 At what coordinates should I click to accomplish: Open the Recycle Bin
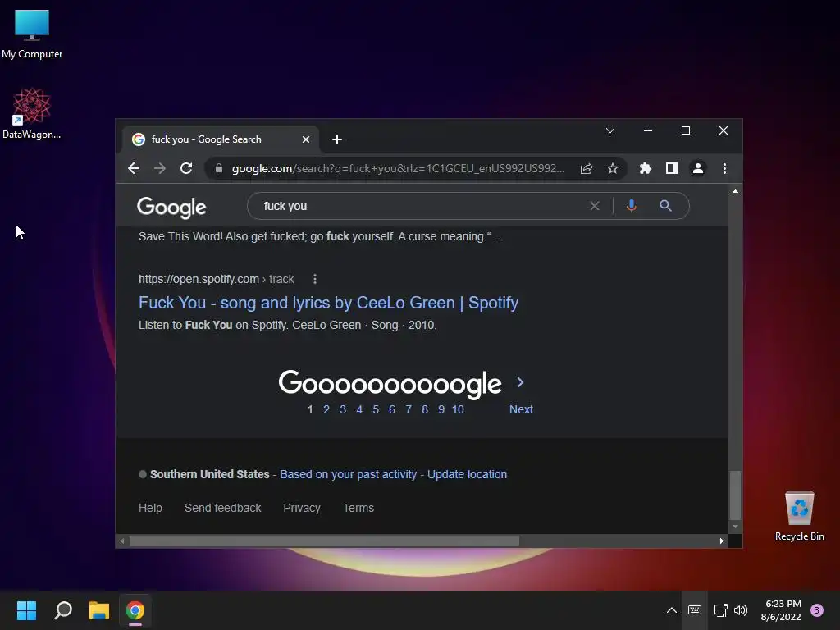pyautogui.click(x=799, y=516)
